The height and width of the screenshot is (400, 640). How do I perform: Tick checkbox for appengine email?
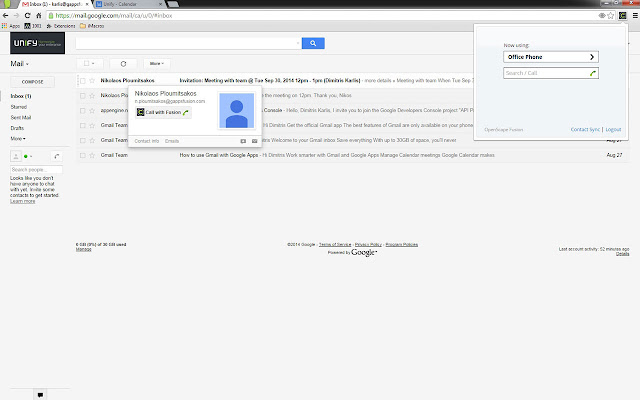pyautogui.click(x=83, y=111)
